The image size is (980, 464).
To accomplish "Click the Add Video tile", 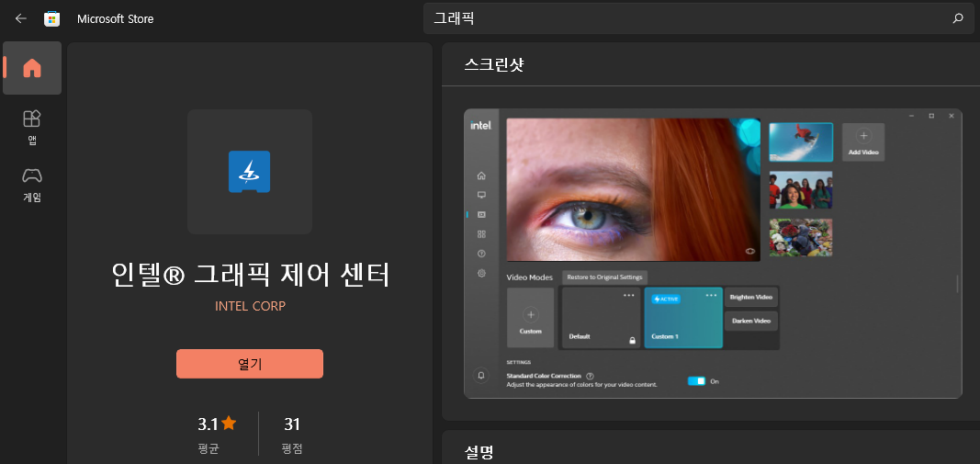I will (863, 141).
